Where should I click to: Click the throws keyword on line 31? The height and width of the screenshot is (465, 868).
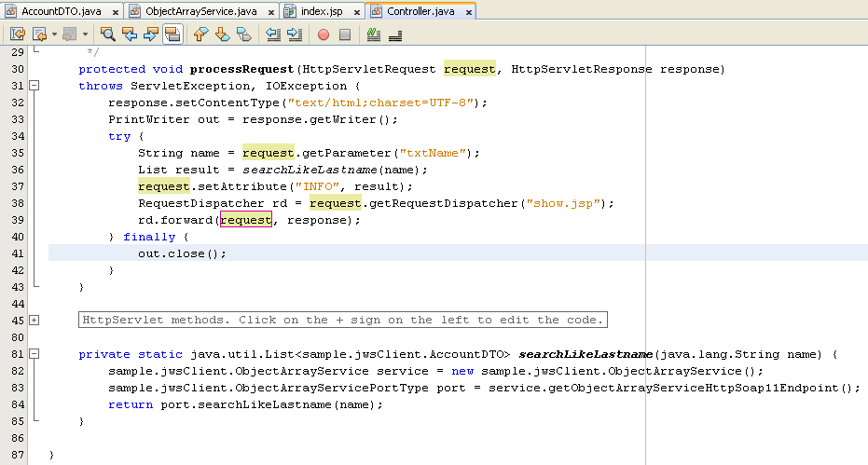[100, 86]
